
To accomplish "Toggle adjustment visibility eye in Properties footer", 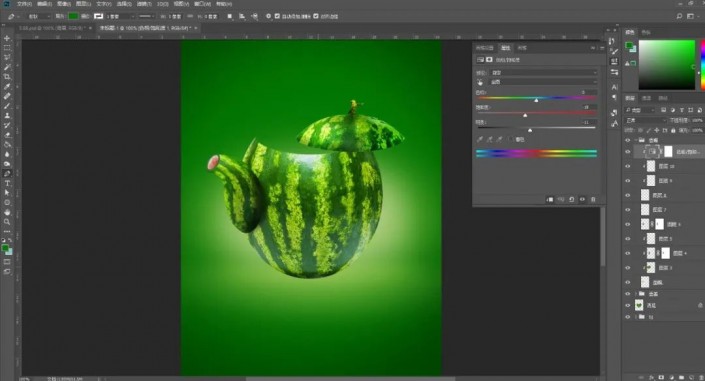I will [x=582, y=199].
